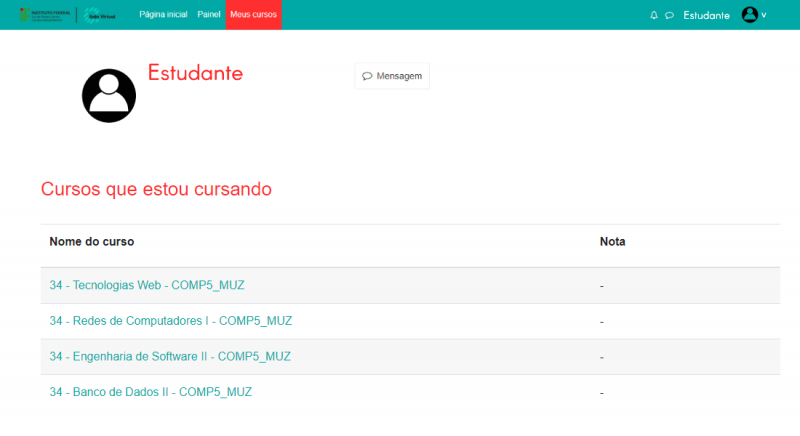This screenshot has width=800, height=436.
Task: Open course Redes de Computadores I
Action: click(x=170, y=321)
